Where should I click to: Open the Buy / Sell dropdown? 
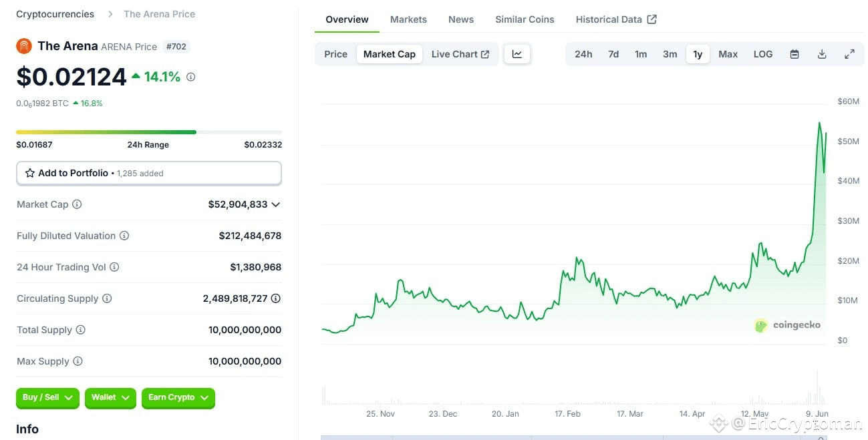click(x=47, y=397)
